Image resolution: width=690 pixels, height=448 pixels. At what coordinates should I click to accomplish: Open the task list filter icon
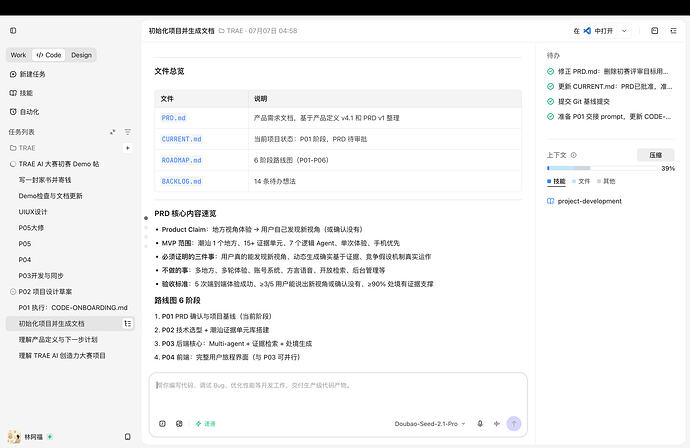tap(128, 132)
